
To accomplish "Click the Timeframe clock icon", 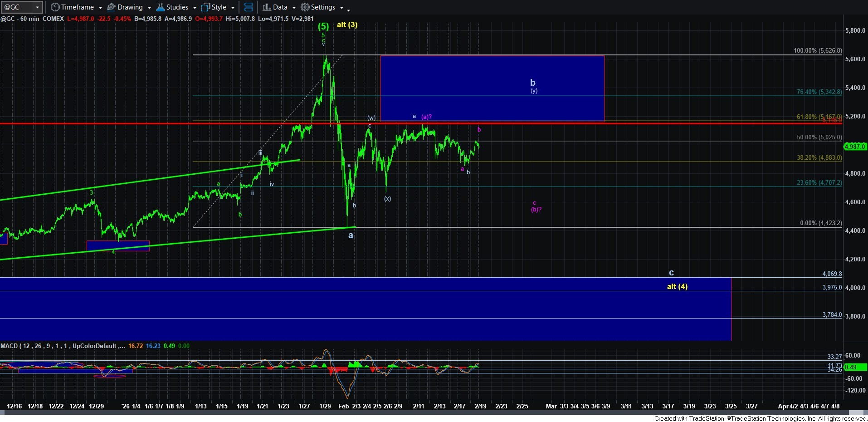I will pyautogui.click(x=55, y=7).
